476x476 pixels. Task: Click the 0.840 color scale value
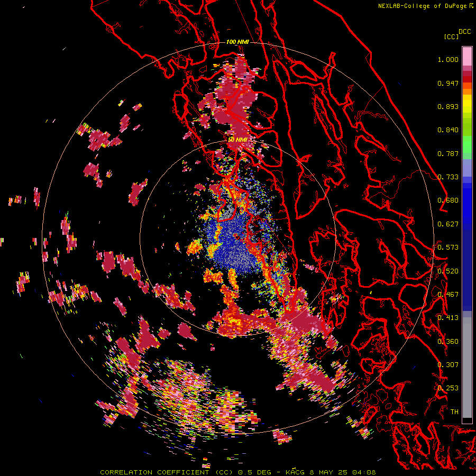(448, 130)
